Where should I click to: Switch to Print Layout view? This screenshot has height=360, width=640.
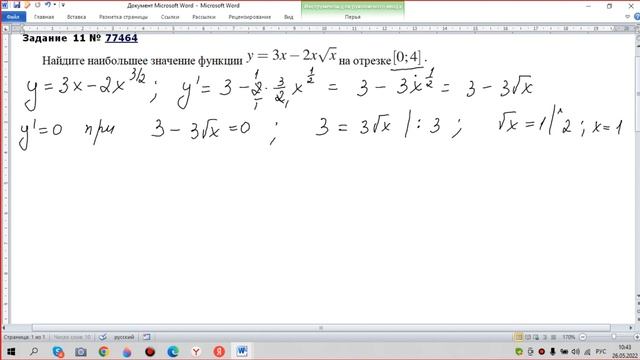coord(519,337)
